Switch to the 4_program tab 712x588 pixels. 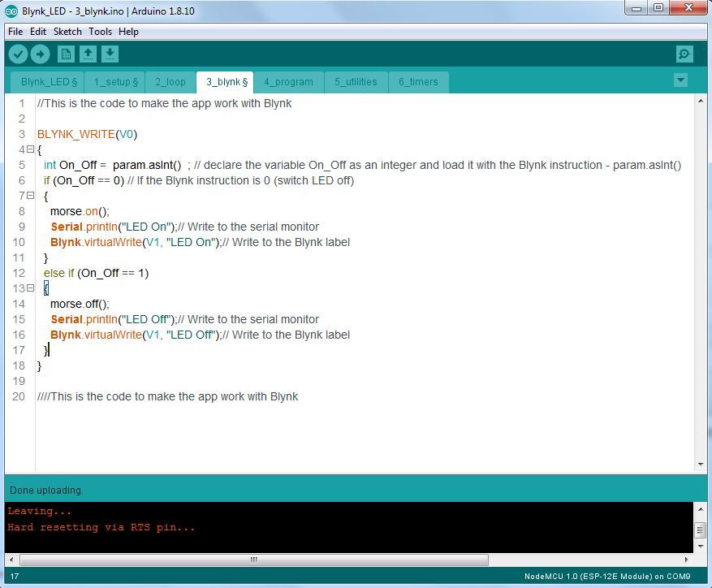coord(289,82)
